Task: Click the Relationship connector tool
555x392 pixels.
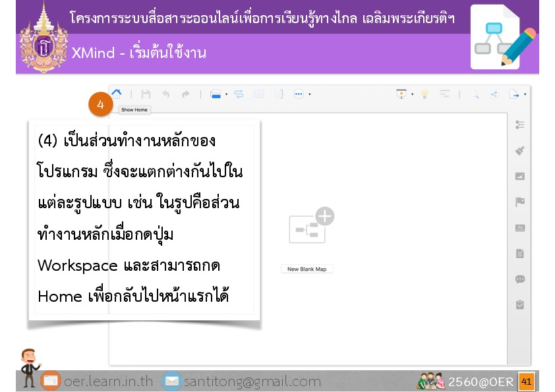Action: tap(239, 94)
